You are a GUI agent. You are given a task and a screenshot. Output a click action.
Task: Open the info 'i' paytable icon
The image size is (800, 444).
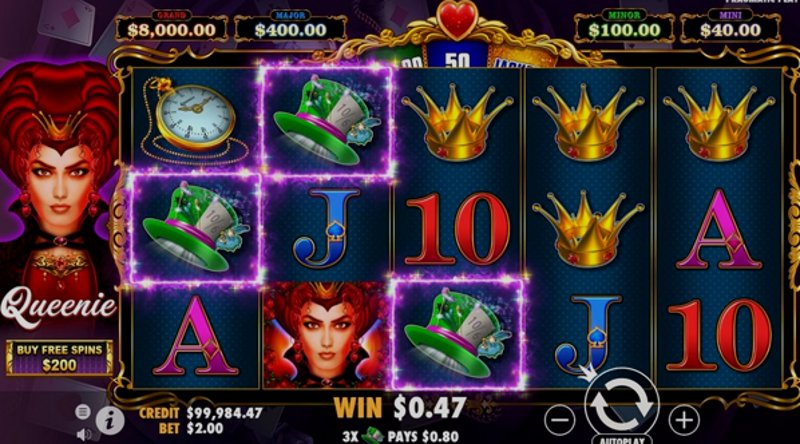109,420
